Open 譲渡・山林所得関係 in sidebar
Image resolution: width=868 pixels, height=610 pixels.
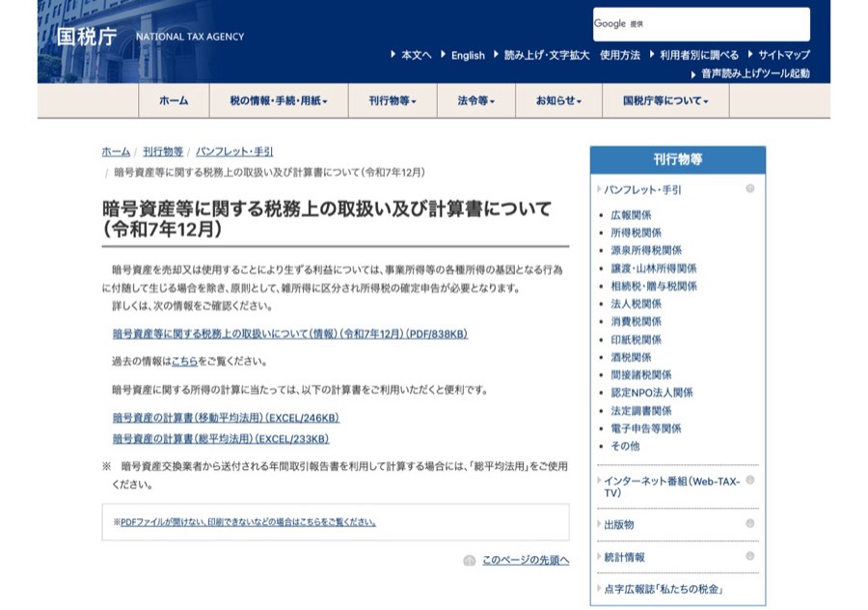(653, 268)
